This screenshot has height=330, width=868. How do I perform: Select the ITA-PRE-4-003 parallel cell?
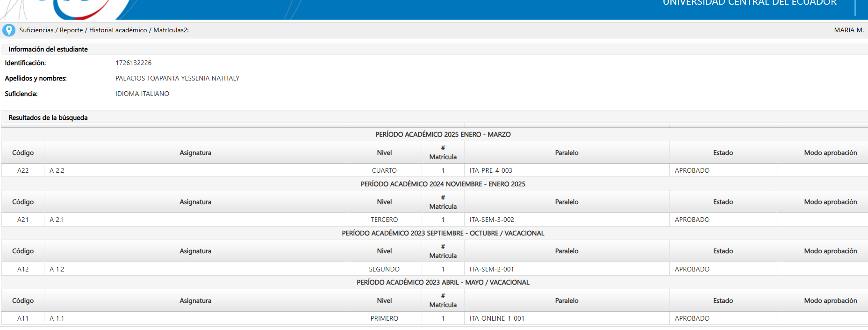(x=567, y=170)
